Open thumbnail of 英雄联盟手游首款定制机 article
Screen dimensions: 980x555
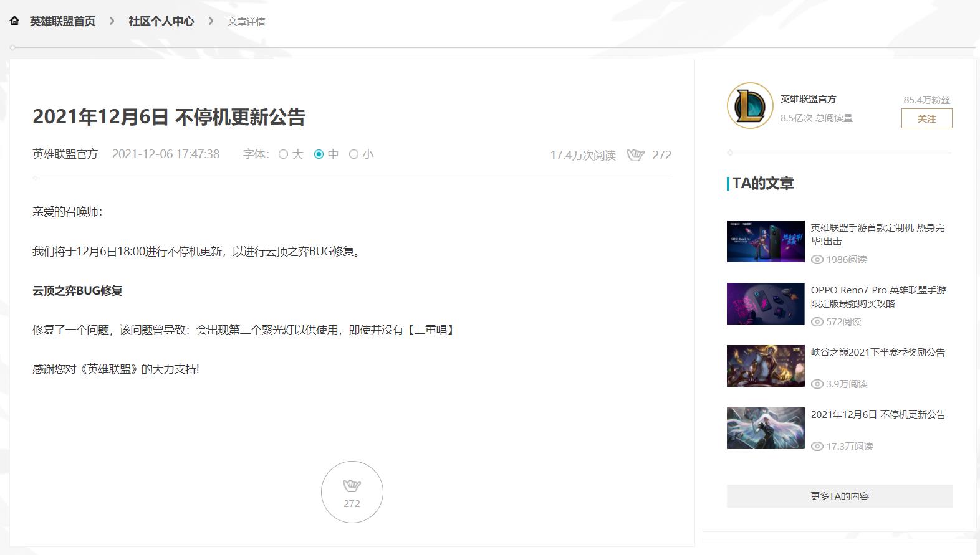766,241
